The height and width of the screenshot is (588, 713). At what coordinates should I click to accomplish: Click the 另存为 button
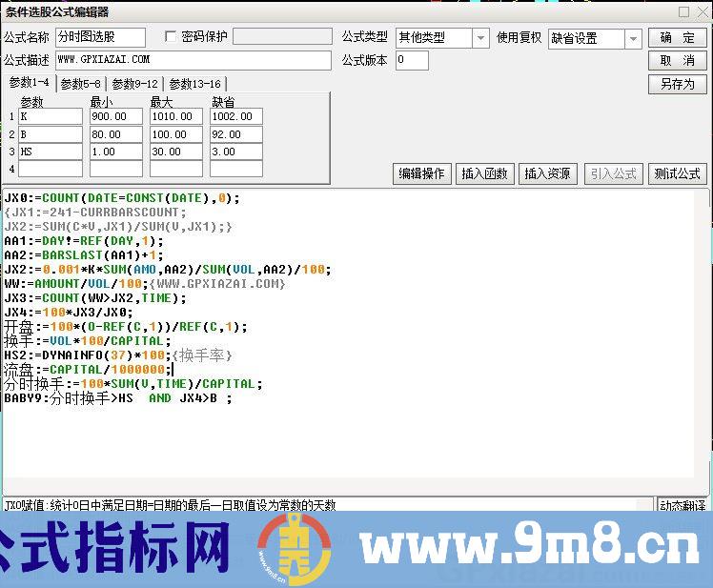click(677, 84)
